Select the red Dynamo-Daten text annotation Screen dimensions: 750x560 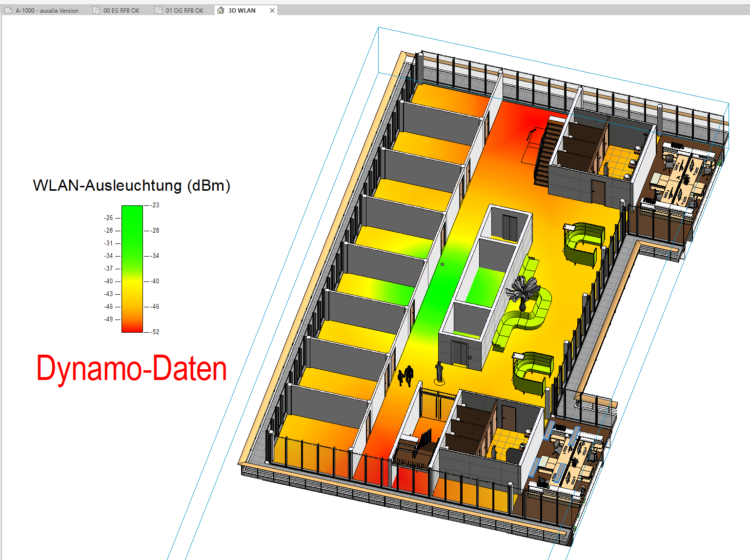131,368
